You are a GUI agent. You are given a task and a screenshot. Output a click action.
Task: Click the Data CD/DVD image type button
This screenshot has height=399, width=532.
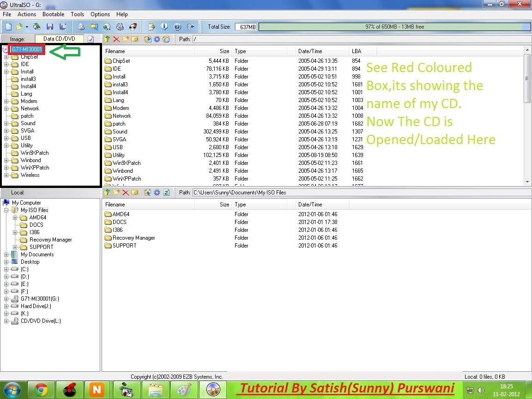click(60, 39)
